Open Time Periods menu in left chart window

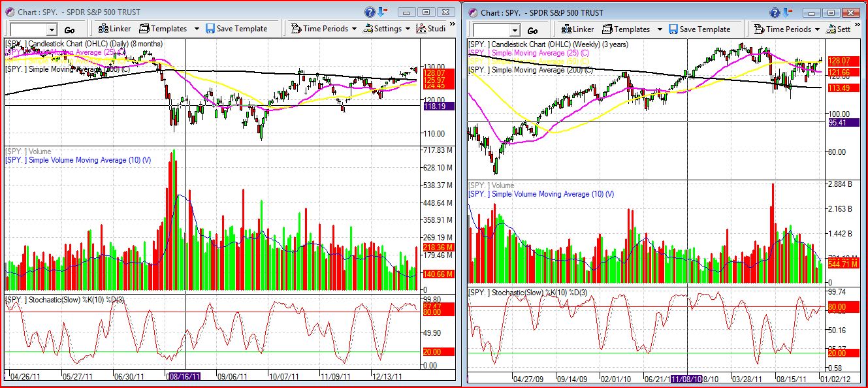tap(324, 29)
